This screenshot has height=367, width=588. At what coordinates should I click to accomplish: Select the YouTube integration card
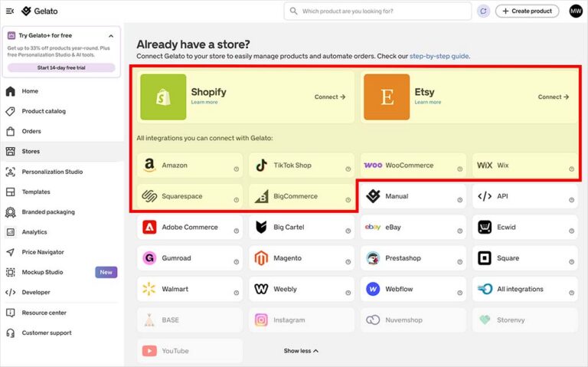(x=190, y=351)
